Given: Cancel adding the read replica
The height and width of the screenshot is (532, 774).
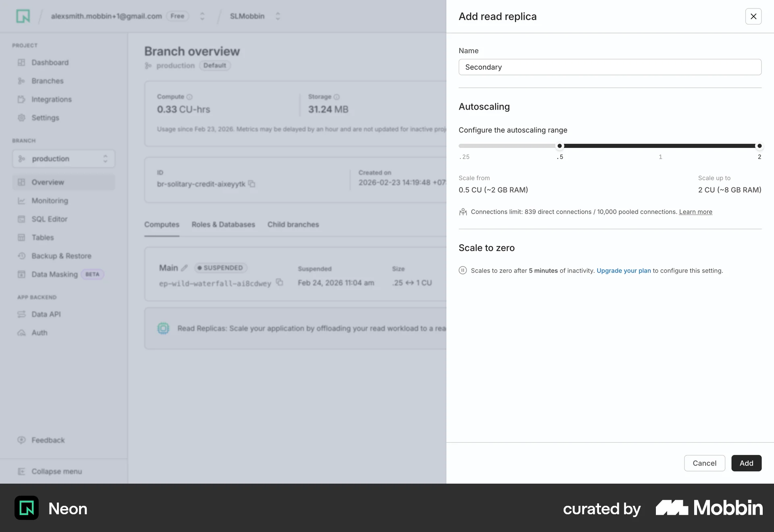Looking at the screenshot, I should point(704,463).
